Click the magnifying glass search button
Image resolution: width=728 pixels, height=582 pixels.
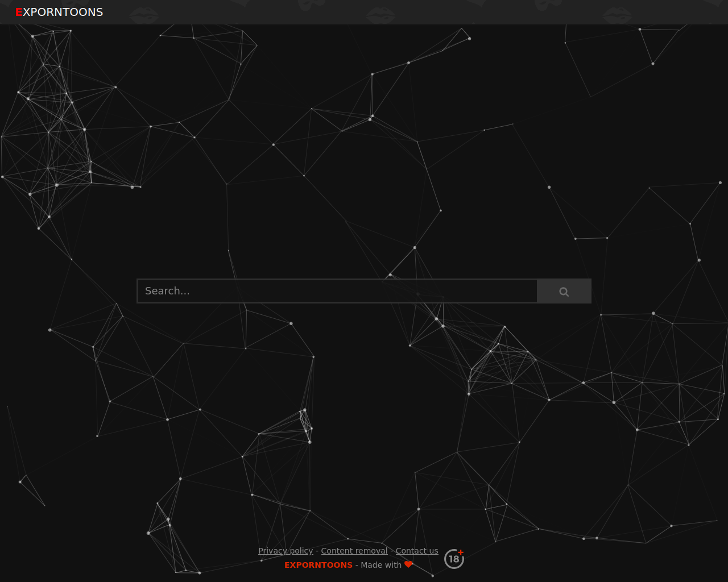(x=564, y=291)
